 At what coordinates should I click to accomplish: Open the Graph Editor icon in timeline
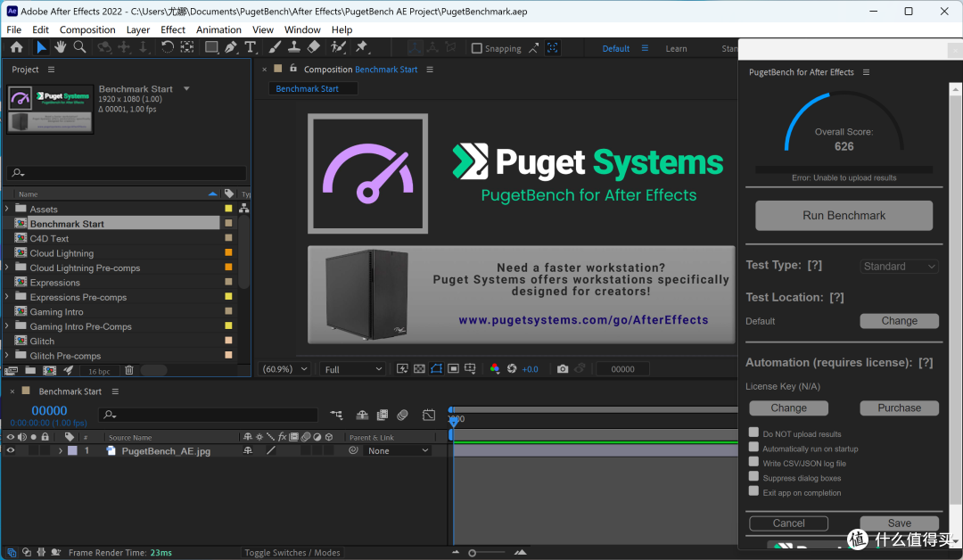(429, 415)
